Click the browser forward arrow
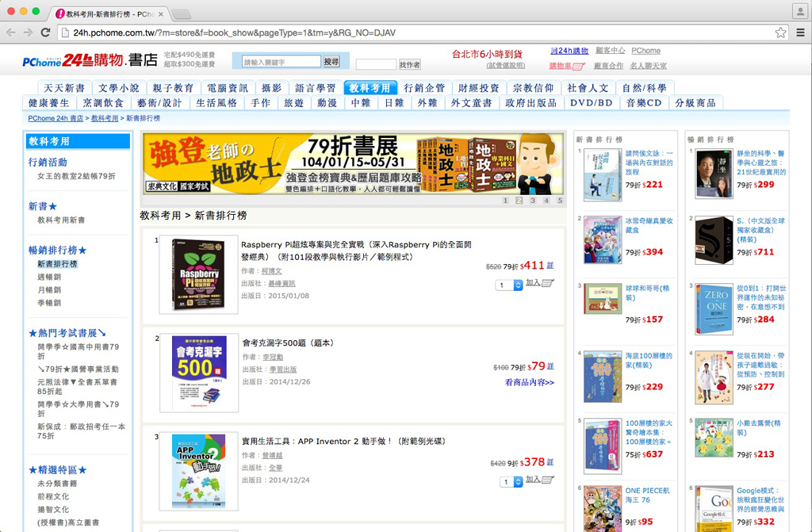 click(x=28, y=33)
